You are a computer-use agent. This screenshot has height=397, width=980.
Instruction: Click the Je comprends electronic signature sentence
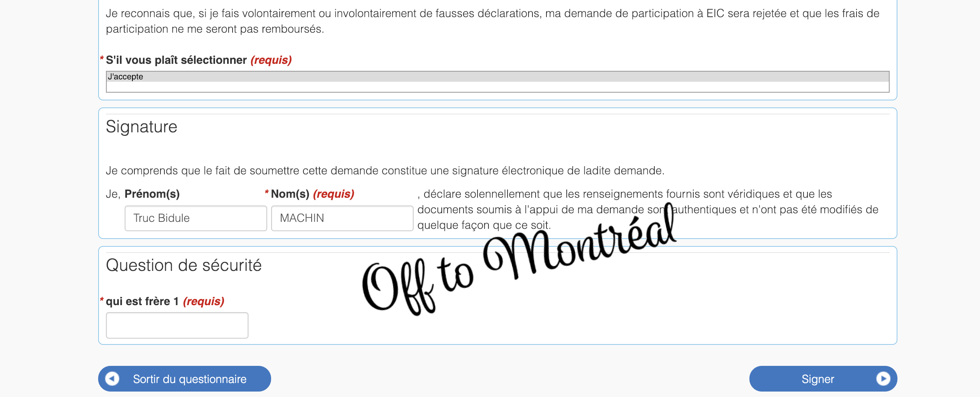(385, 171)
